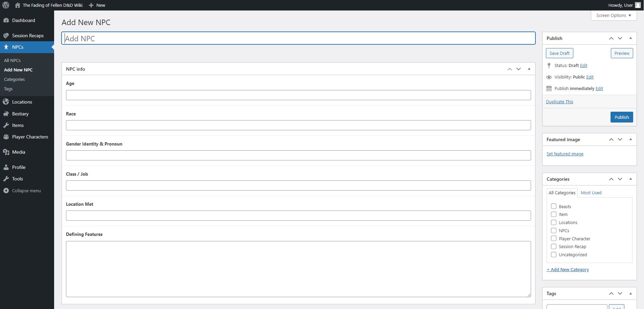
Task: Click the Bestiary sidebar icon
Action: tap(6, 114)
